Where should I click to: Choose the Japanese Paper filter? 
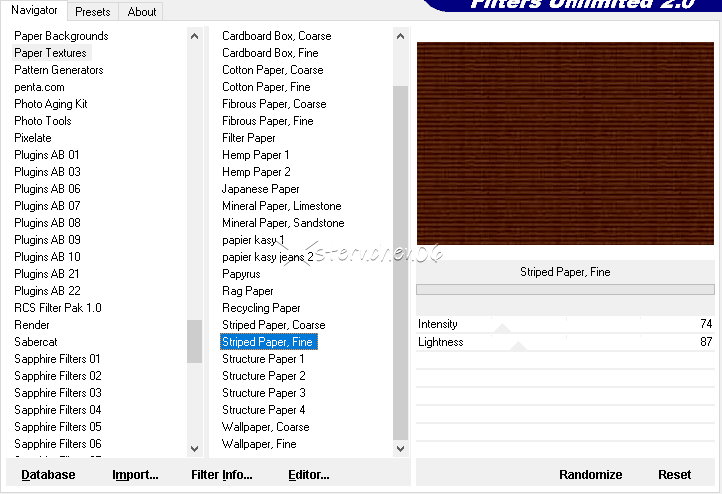tap(260, 189)
